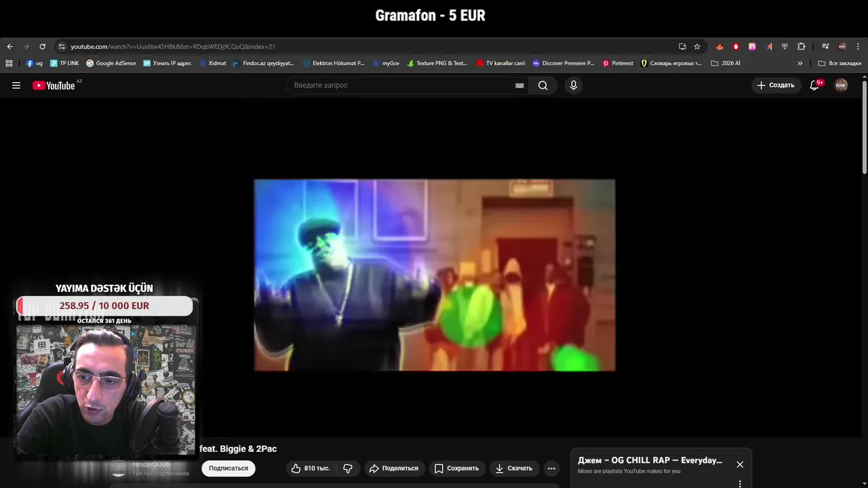
Task: Go to YouTube home via logo
Action: (54, 85)
